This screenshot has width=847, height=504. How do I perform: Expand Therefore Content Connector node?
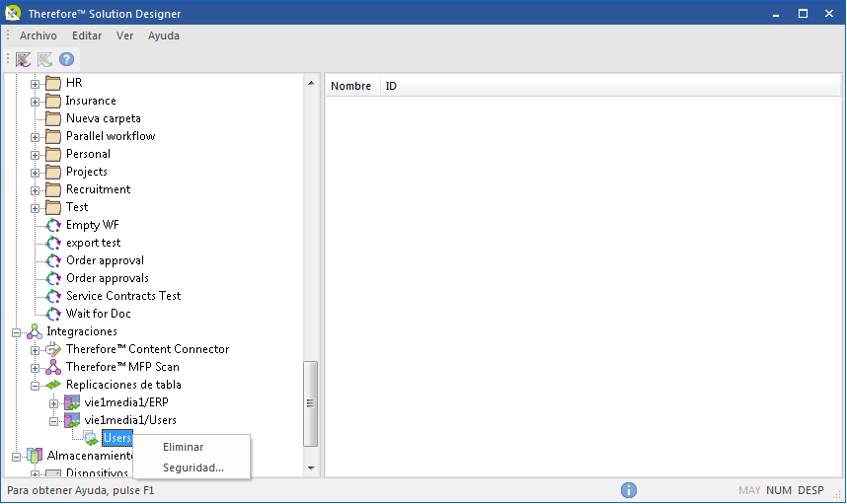(x=35, y=351)
